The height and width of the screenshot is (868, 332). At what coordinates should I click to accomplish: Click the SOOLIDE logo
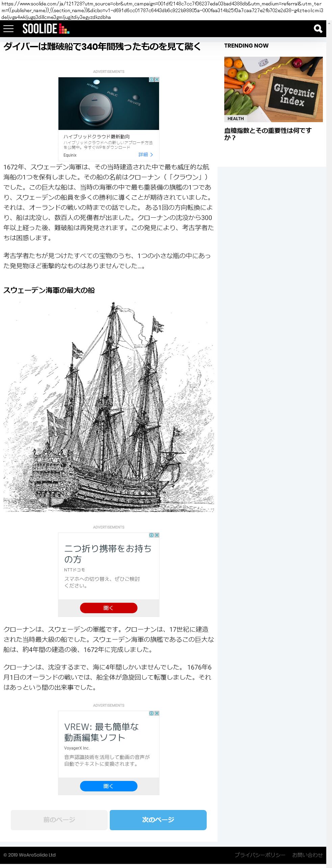[46, 29]
